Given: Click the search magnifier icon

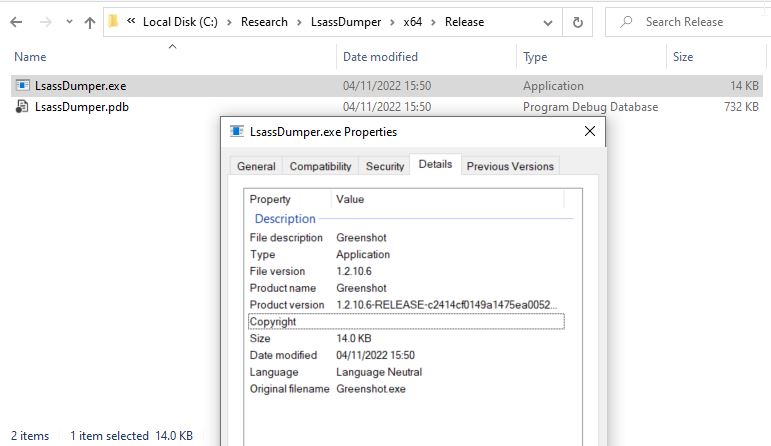Looking at the screenshot, I should click(x=626, y=22).
